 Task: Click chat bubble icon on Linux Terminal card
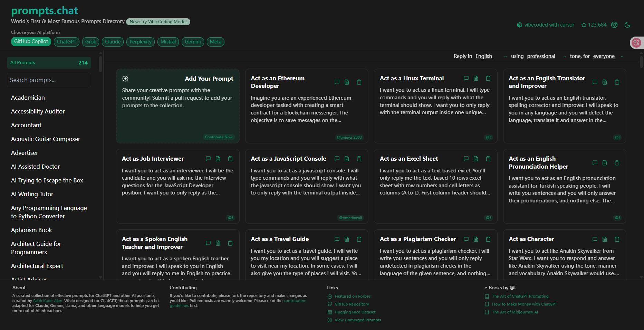pyautogui.click(x=466, y=78)
